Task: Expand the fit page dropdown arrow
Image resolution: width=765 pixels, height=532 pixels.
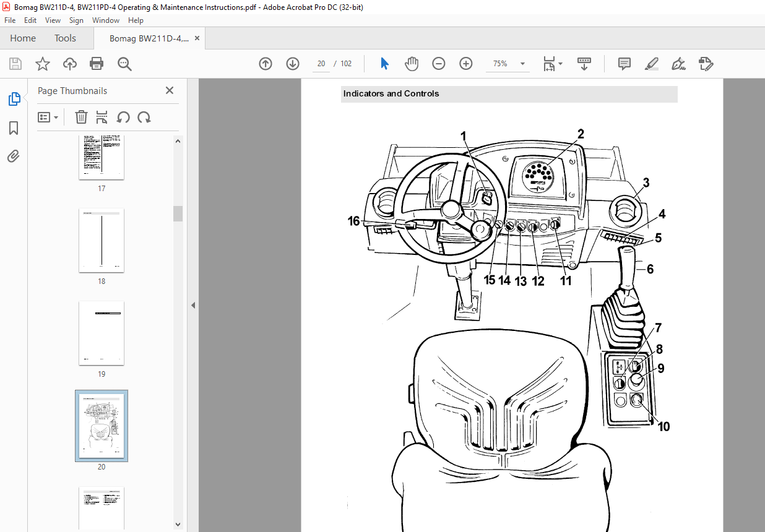Action: tap(561, 64)
